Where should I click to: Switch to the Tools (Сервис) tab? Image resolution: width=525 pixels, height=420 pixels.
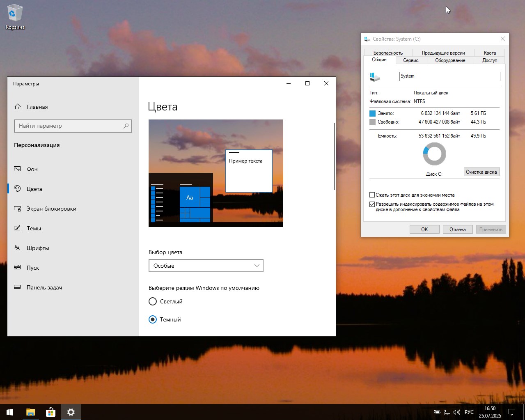pyautogui.click(x=410, y=60)
